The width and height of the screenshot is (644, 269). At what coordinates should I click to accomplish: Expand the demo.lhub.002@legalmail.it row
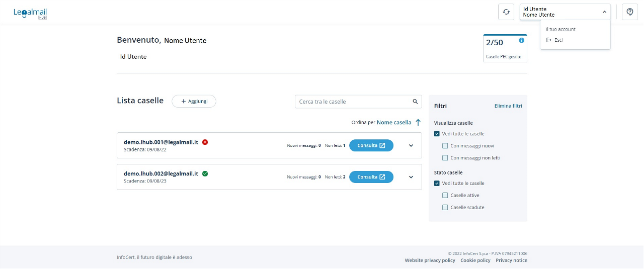click(x=411, y=177)
